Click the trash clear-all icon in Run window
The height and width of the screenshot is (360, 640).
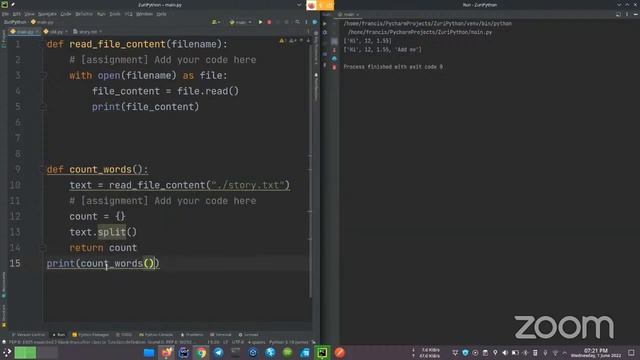tap(334, 67)
